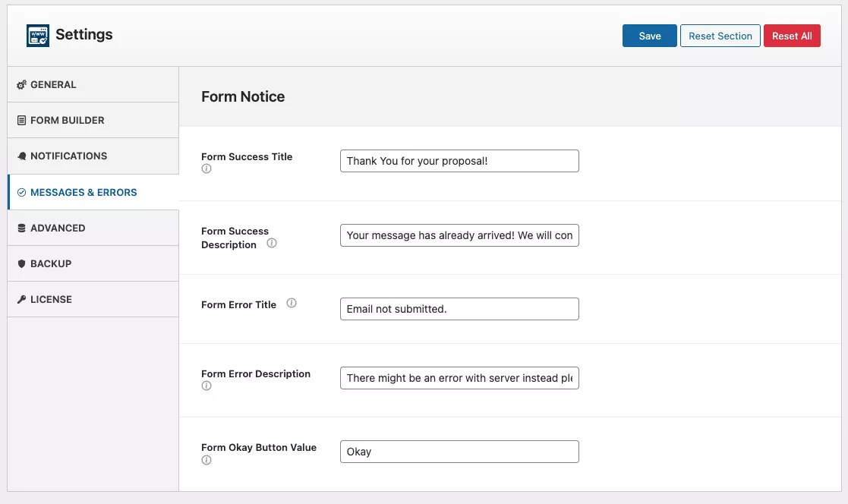Open the Form Builder tab
The height and width of the screenshot is (504, 848).
point(67,120)
